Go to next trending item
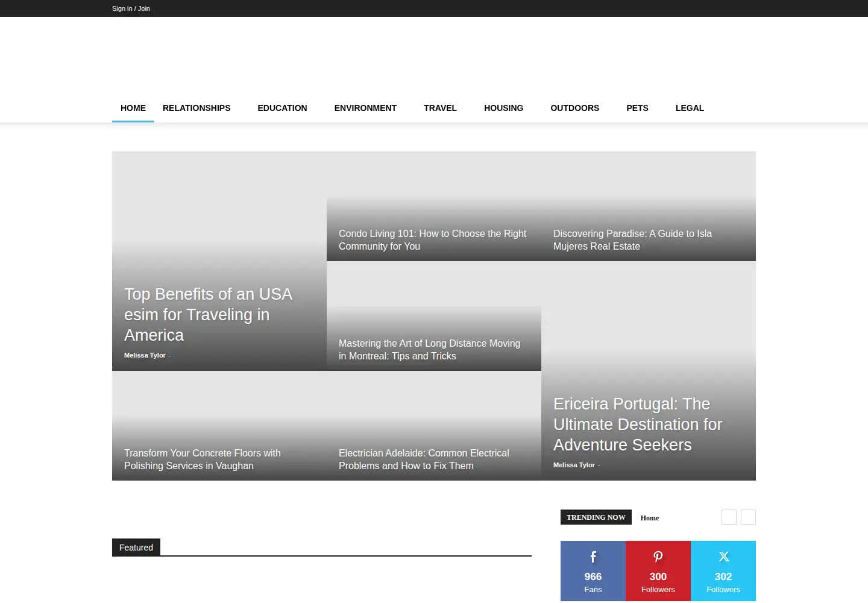Screen dimensions: 868x603 click(x=748, y=517)
